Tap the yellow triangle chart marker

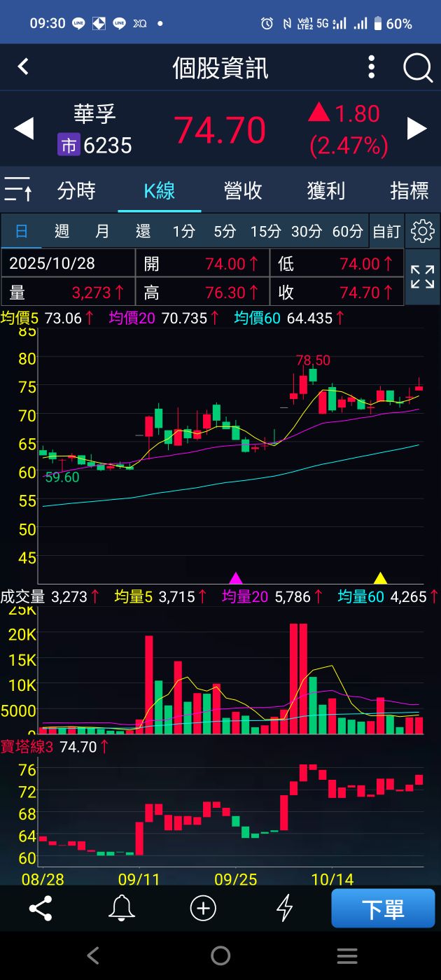coord(380,578)
